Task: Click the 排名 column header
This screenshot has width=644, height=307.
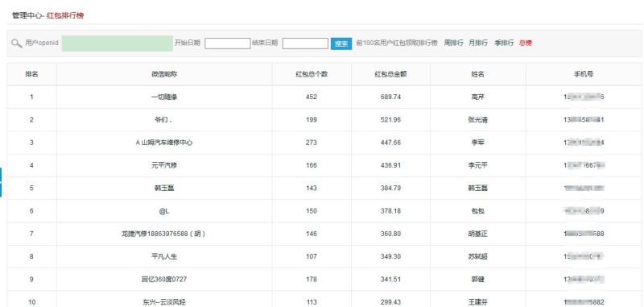Action: (x=31, y=74)
